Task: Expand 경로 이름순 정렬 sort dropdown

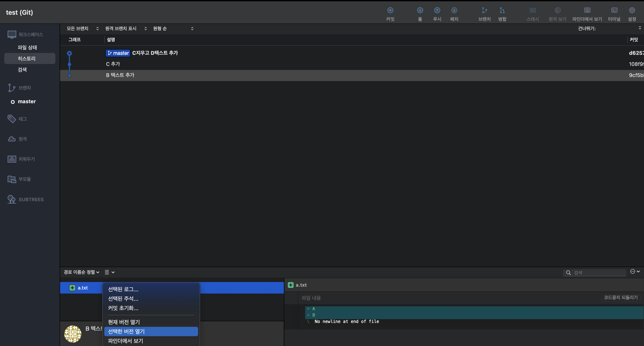Action: tap(82, 272)
